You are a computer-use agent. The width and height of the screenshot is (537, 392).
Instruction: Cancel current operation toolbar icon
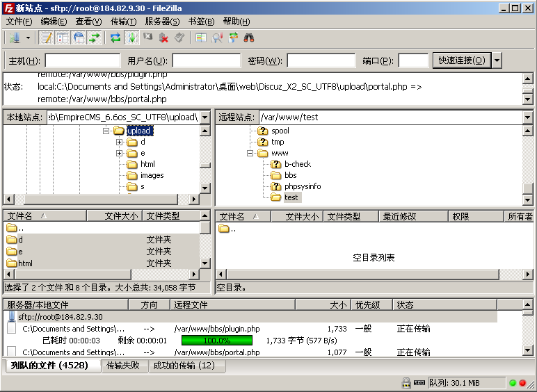pos(147,36)
